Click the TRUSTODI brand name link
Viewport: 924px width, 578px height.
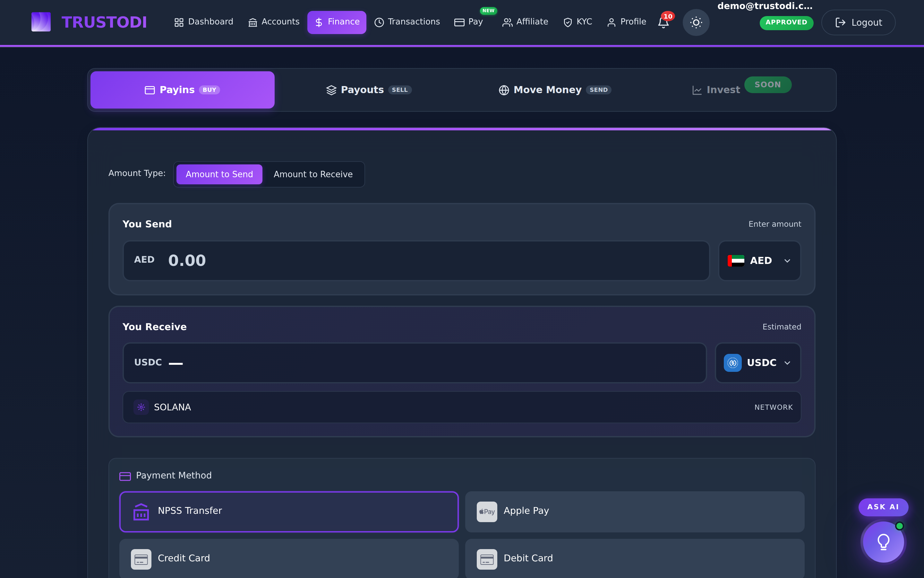coord(104,22)
